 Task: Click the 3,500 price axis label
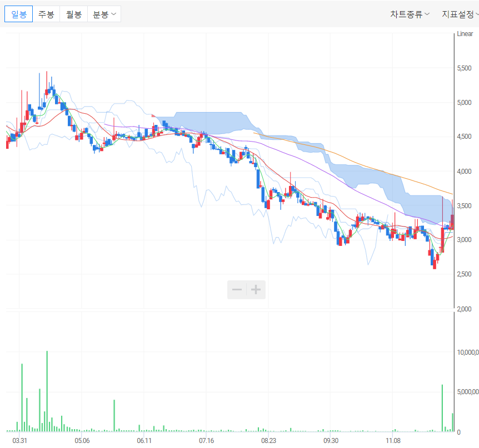pos(465,206)
